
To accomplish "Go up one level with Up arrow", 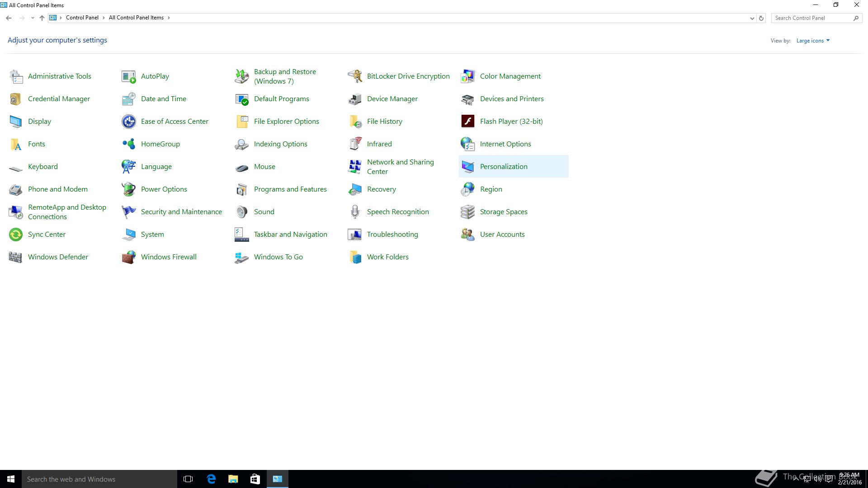I will tap(42, 18).
